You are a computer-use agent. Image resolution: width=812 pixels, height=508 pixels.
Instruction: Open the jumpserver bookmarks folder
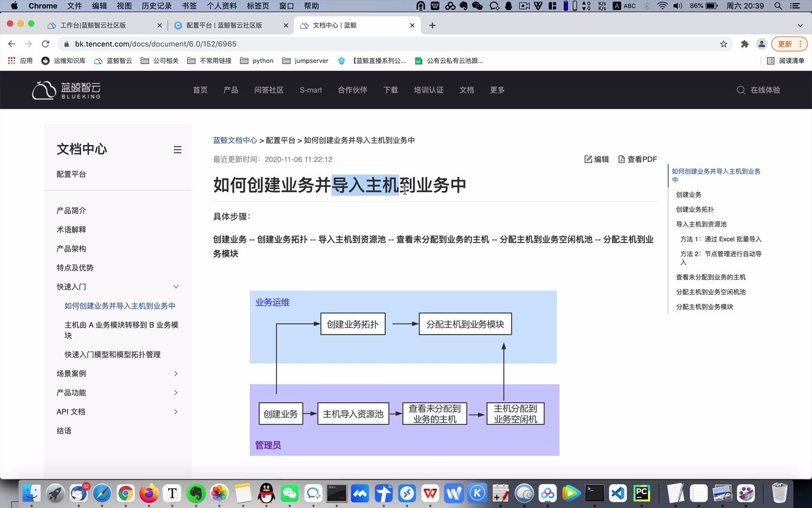click(x=306, y=61)
